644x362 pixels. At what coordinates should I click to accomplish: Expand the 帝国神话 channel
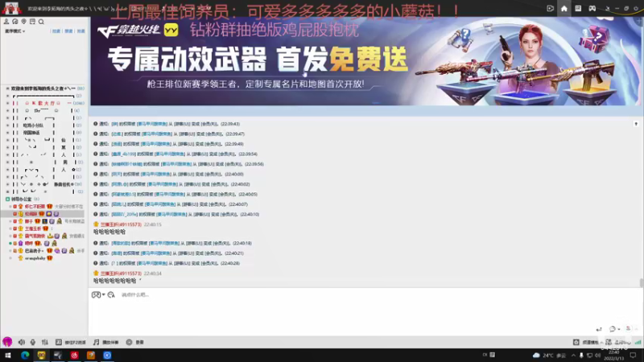point(7,133)
